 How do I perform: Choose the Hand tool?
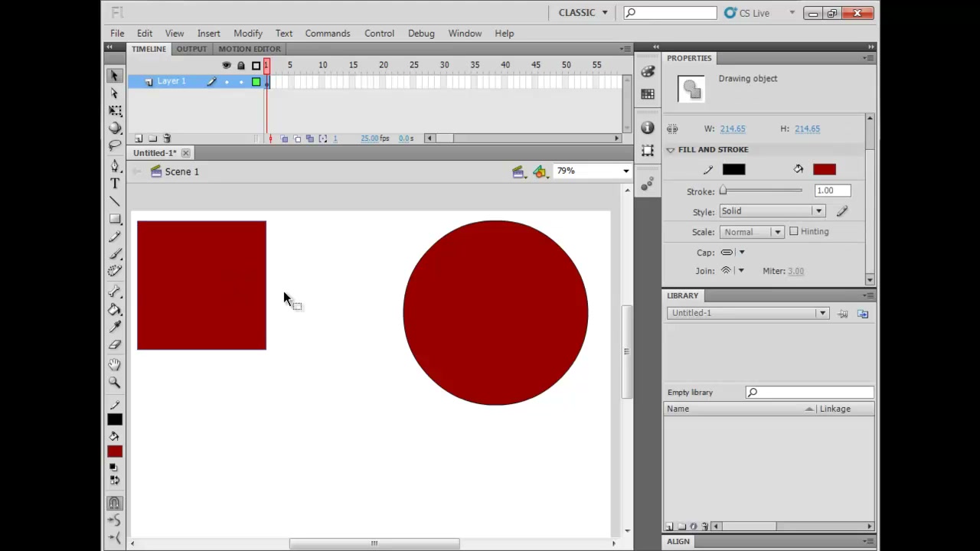[115, 365]
